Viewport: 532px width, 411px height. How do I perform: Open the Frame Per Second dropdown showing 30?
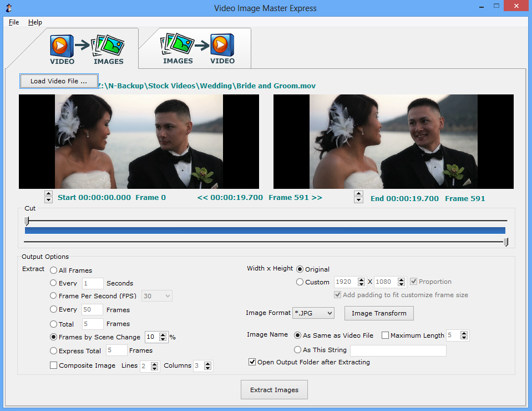coord(156,295)
